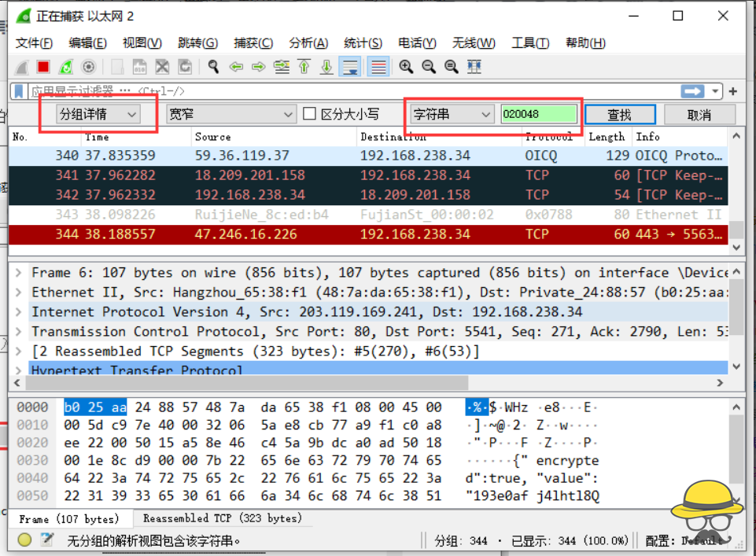Open capture options gear icon
This screenshot has height=556, width=756.
[x=89, y=68]
